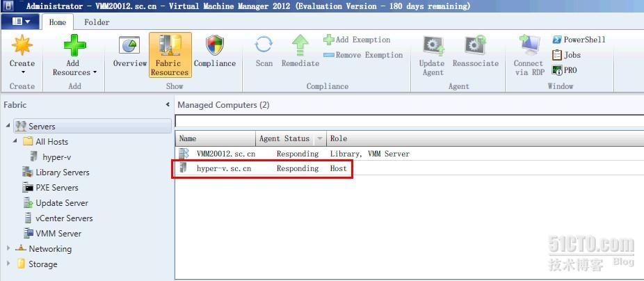Click Add Exemption
The image size is (644, 281).
pos(357,40)
